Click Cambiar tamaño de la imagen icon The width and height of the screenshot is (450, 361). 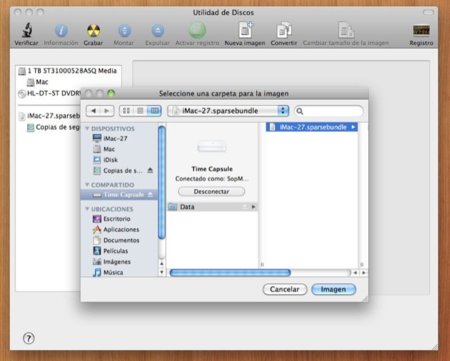[346, 30]
